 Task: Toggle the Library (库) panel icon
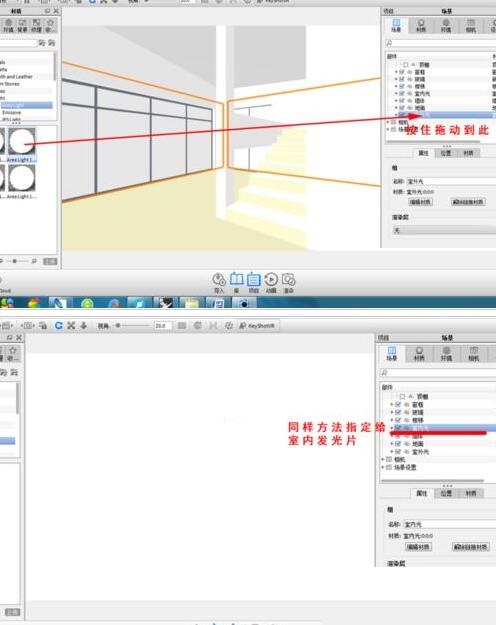coord(236,283)
